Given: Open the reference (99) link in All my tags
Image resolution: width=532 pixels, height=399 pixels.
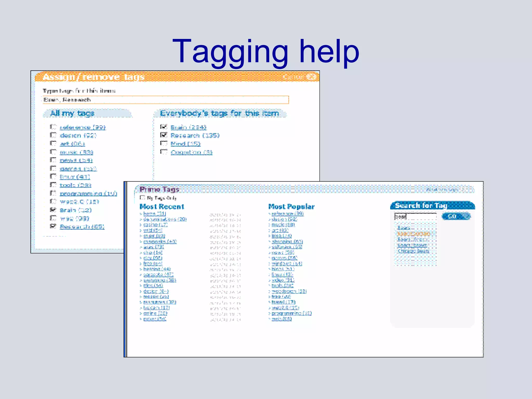Looking at the screenshot, I should pos(83,127).
